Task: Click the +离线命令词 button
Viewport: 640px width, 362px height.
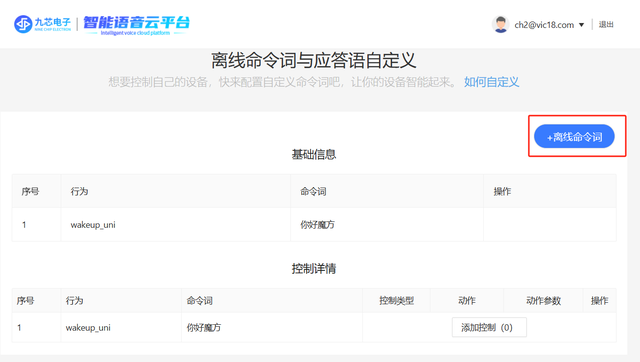Action: [574, 136]
